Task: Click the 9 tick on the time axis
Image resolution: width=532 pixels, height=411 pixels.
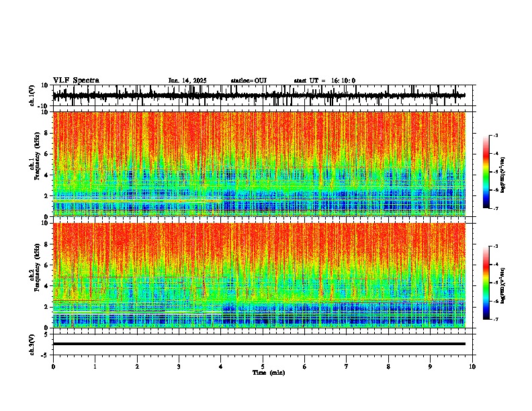Action: tap(430, 367)
